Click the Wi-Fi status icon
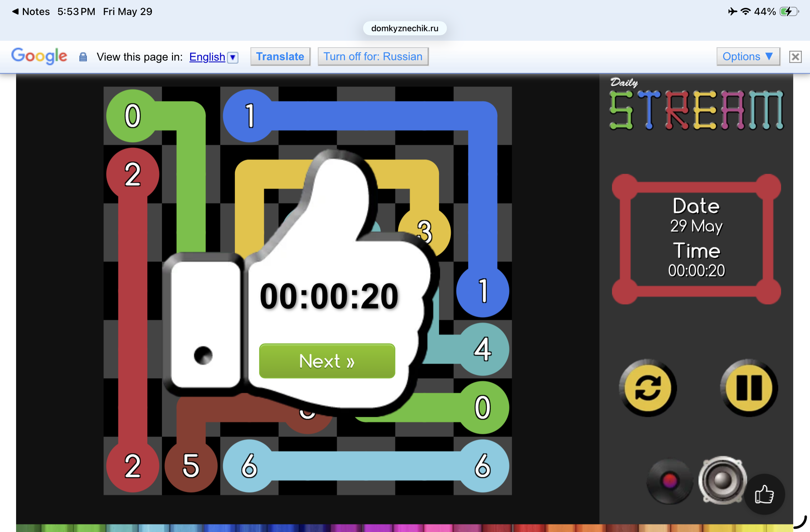The image size is (810, 532). (x=745, y=11)
